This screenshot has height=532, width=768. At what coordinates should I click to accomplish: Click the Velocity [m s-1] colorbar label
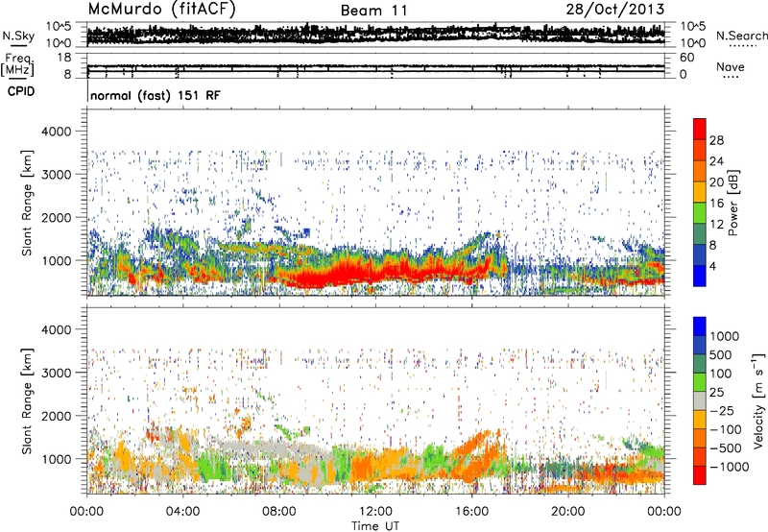pos(758,400)
